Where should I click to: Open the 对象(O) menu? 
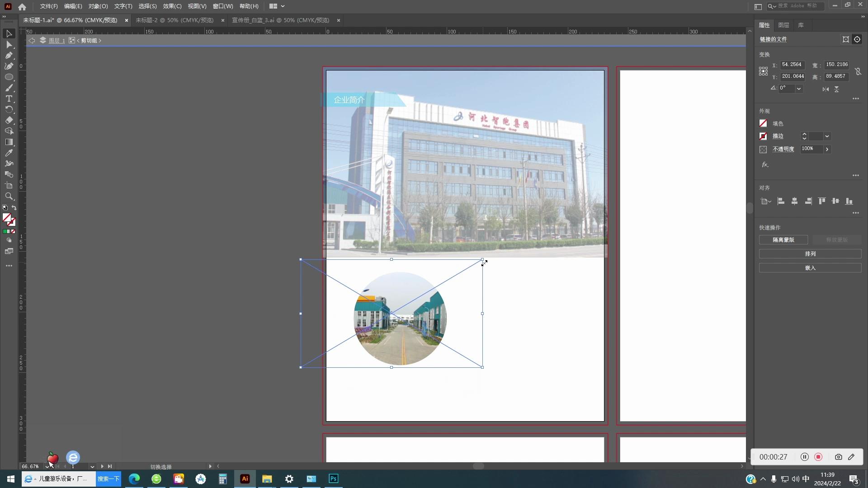98,6
